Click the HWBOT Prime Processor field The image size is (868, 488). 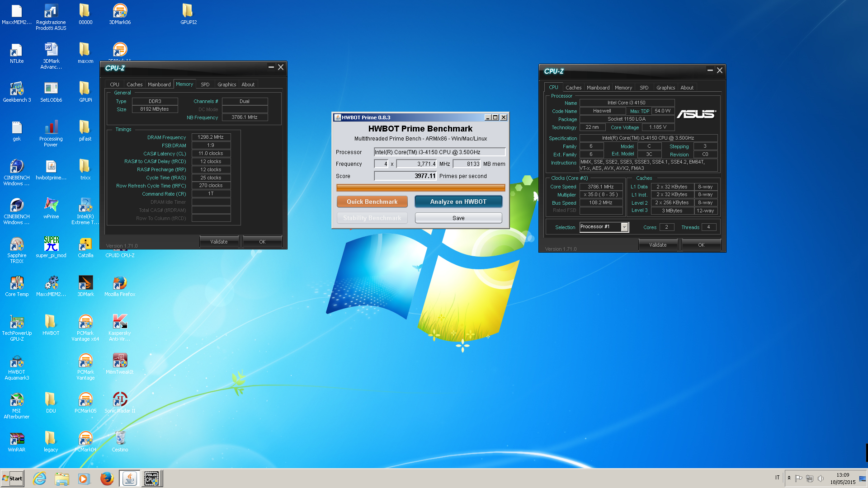[x=439, y=152]
